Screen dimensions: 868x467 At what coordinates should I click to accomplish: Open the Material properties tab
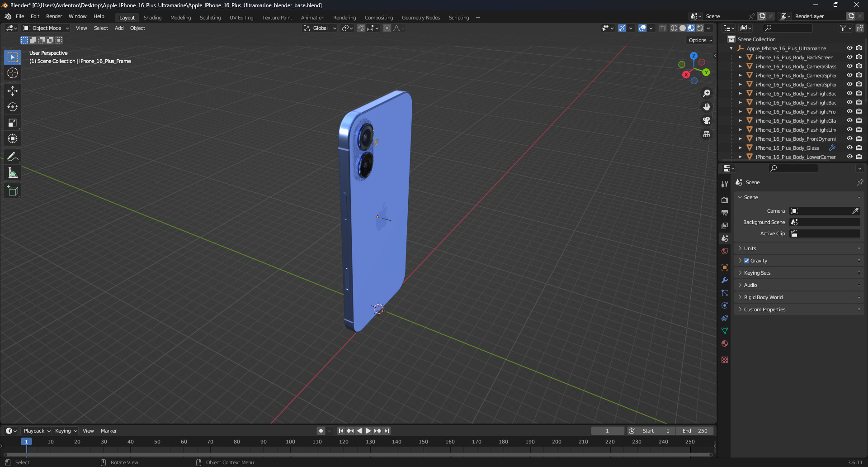[x=725, y=343]
